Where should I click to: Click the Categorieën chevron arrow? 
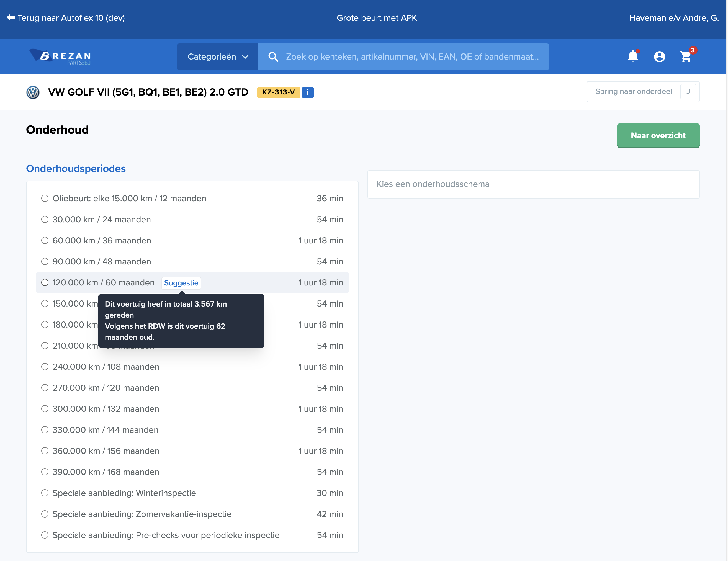click(x=245, y=57)
